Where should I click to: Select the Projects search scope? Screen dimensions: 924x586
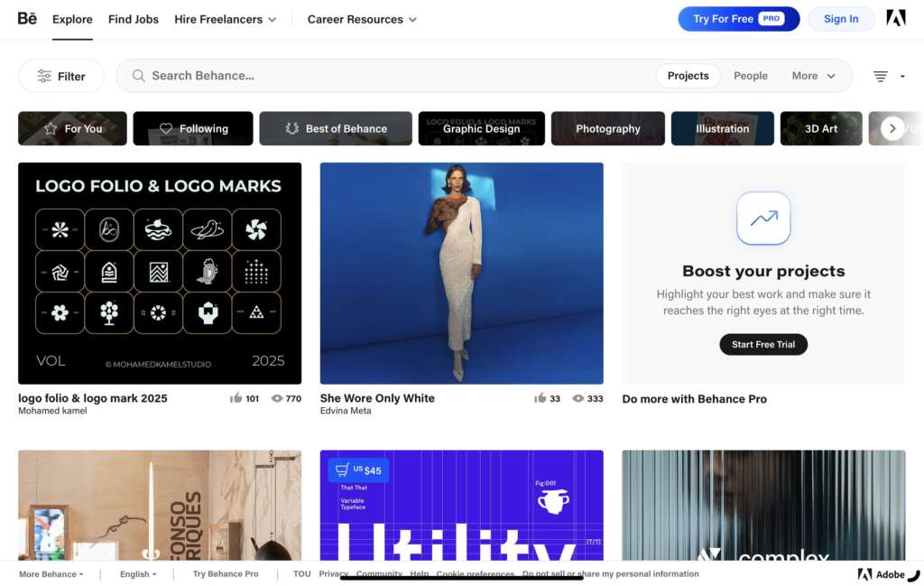[x=688, y=76]
